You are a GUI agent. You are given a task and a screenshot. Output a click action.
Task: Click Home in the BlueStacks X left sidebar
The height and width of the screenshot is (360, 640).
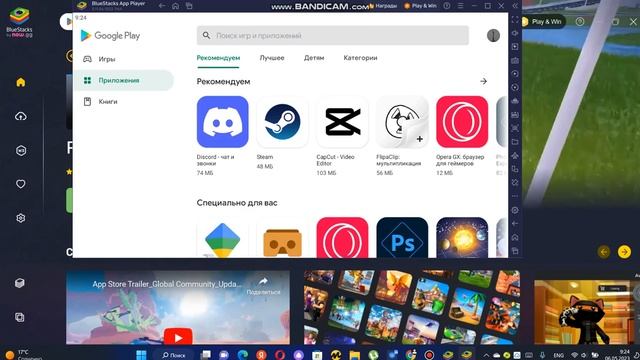(20, 82)
